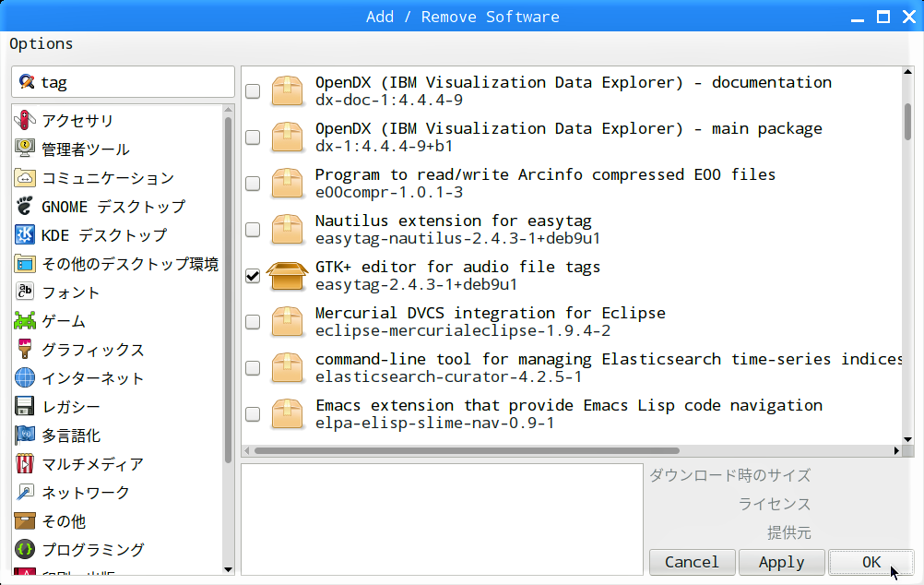Click the search icon in the tag field
The image size is (924, 585).
pyautogui.click(x=27, y=81)
